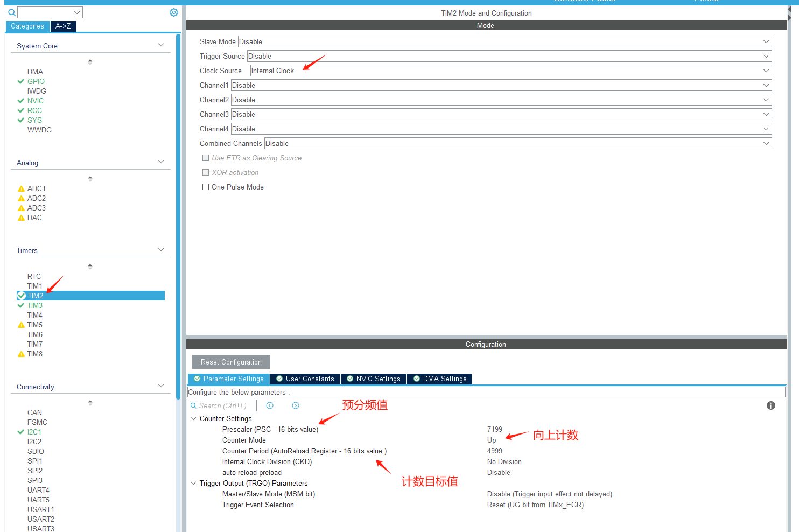Image resolution: width=799 pixels, height=532 pixels.
Task: Open the settings gear in categories panel
Action: pyautogui.click(x=174, y=12)
